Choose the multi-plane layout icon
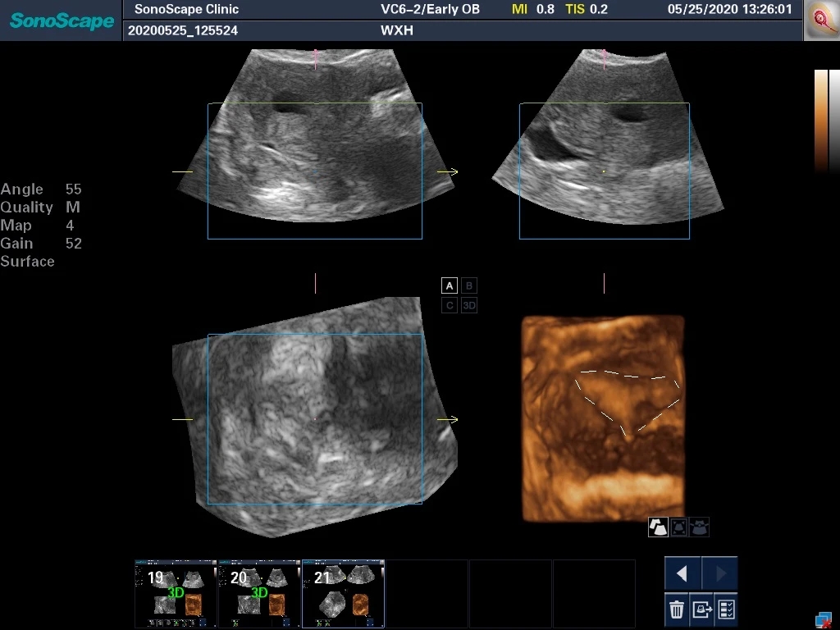The width and height of the screenshot is (840, 630). (658, 527)
